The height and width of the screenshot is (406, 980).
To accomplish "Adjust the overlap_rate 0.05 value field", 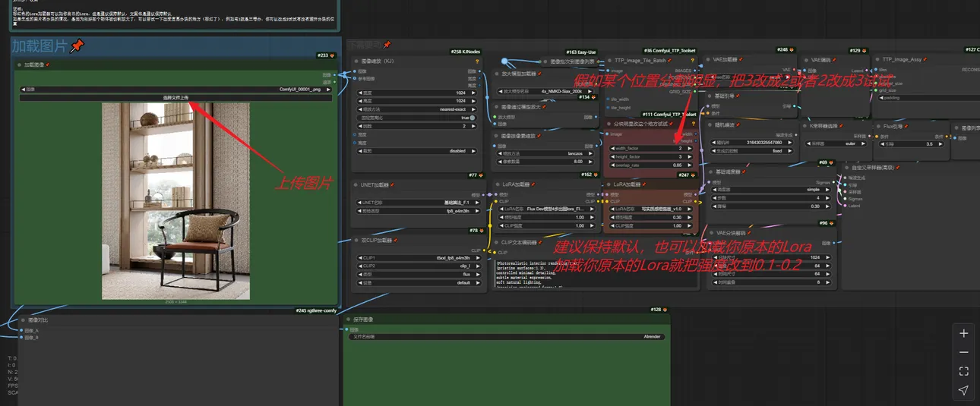I will pyautogui.click(x=650, y=165).
